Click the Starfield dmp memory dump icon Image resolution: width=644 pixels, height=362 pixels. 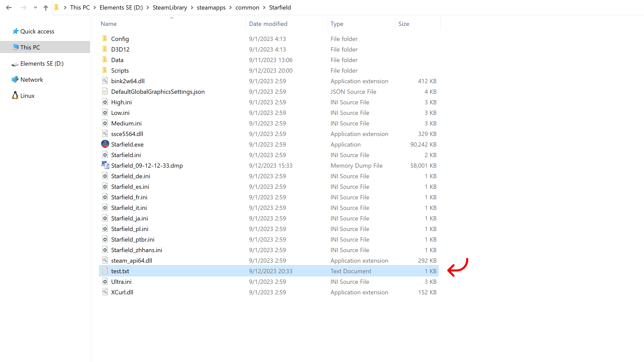(x=105, y=165)
